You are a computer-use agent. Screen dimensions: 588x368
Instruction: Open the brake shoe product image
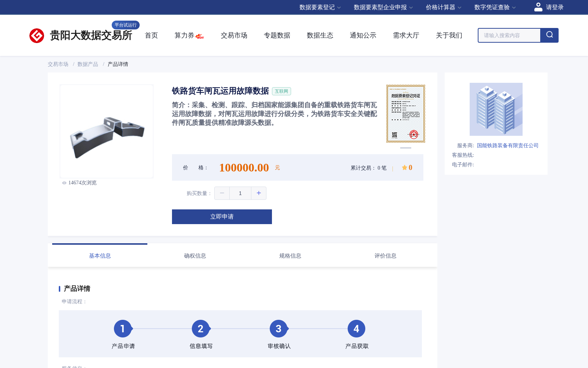(x=107, y=131)
